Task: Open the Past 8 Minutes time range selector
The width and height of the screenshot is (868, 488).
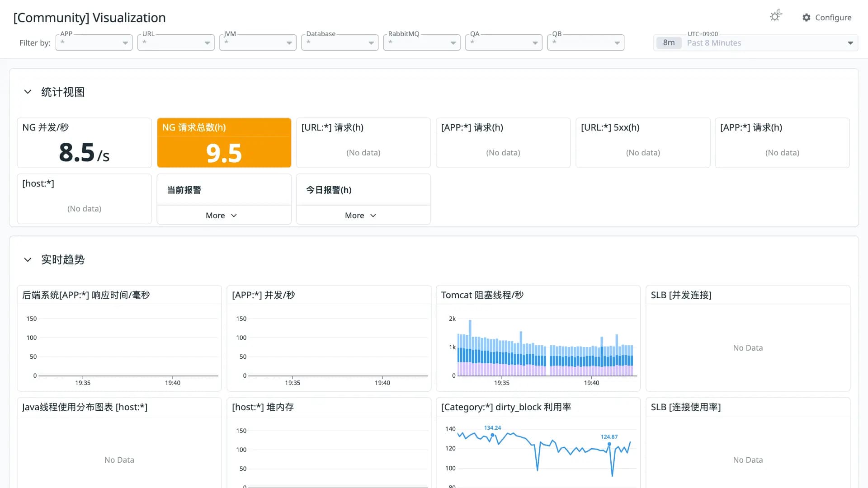Action: 755,43
